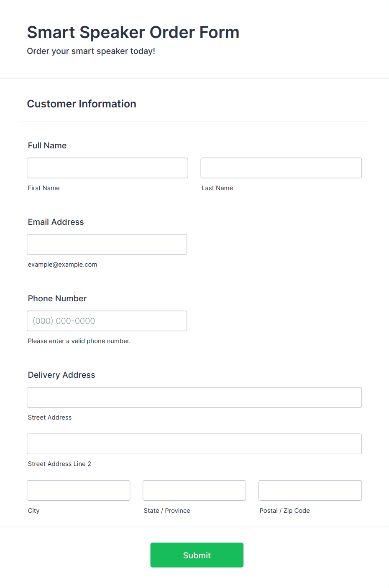
Task: Click the Full Name label
Action: click(47, 145)
